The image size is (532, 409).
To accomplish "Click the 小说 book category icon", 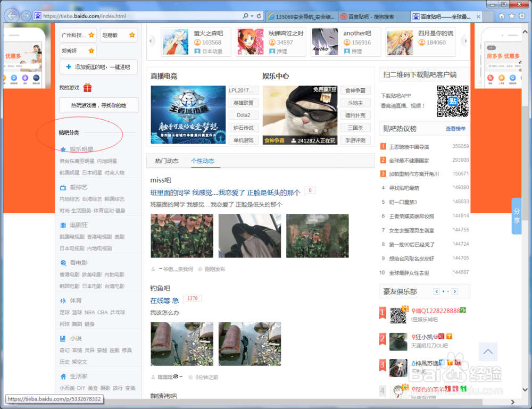I will pos(63,338).
